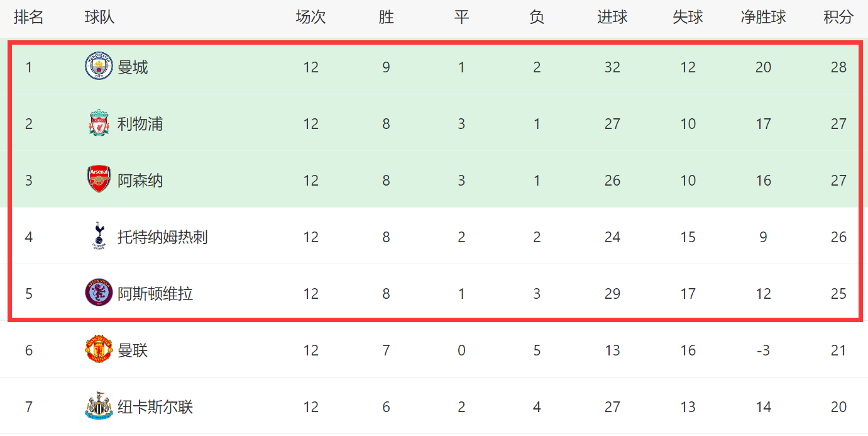Open the 利物浦 team link
This screenshot has height=436, width=868.
[x=140, y=124]
